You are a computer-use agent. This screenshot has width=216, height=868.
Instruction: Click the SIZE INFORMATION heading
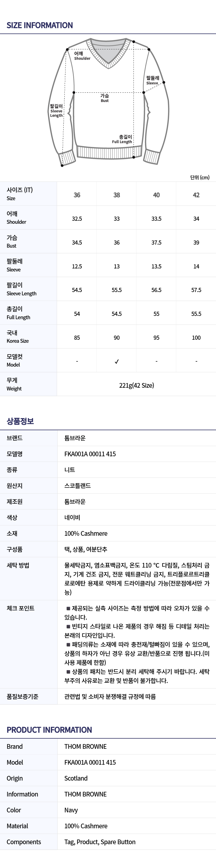[40, 25]
